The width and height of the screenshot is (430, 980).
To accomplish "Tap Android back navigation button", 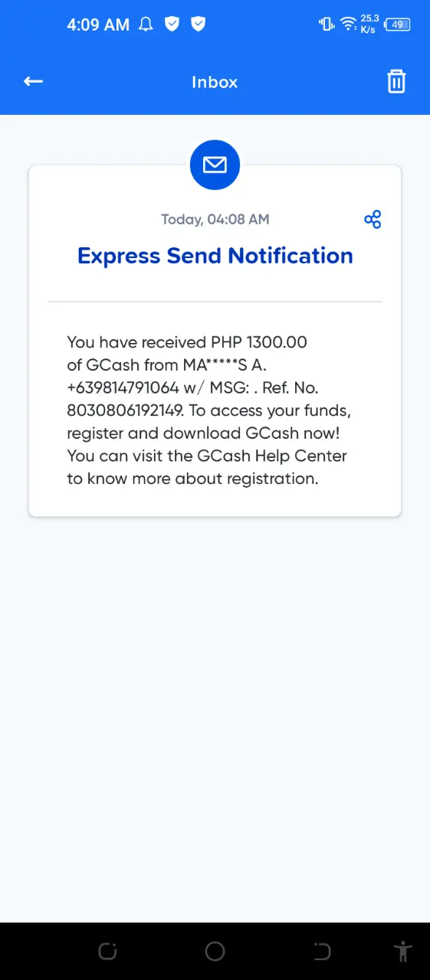I will tap(322, 952).
